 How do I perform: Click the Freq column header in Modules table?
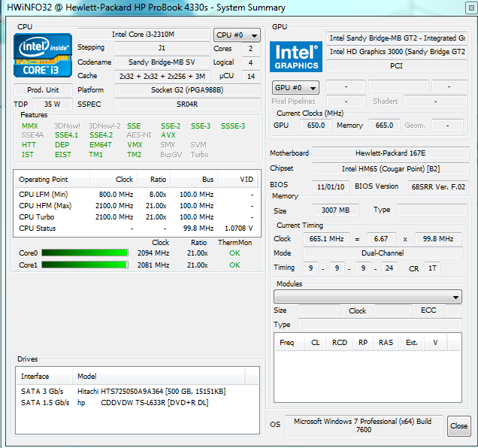click(289, 343)
